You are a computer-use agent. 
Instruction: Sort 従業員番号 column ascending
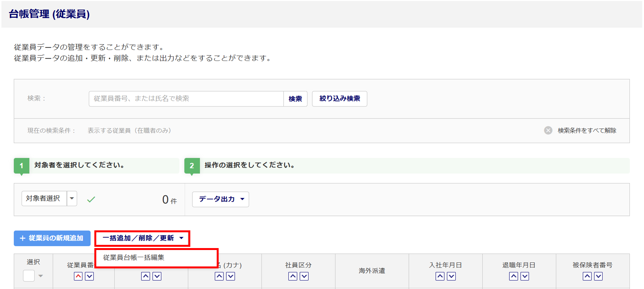(78, 276)
